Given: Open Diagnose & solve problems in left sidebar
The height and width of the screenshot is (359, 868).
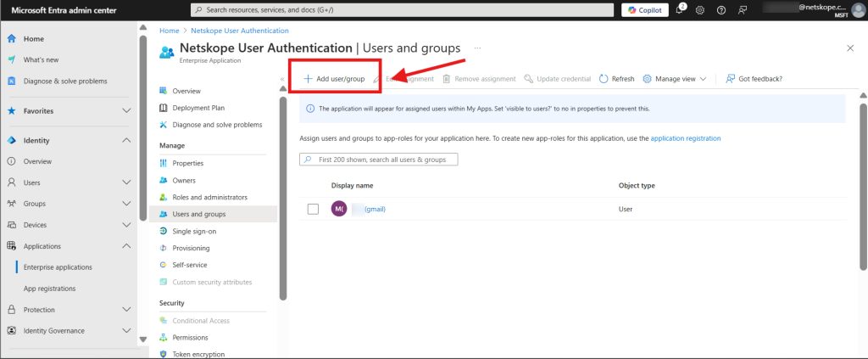Looking at the screenshot, I should (x=64, y=81).
